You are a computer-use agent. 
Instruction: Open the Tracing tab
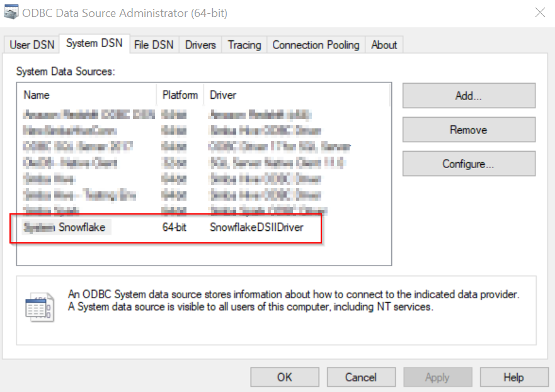tap(244, 45)
